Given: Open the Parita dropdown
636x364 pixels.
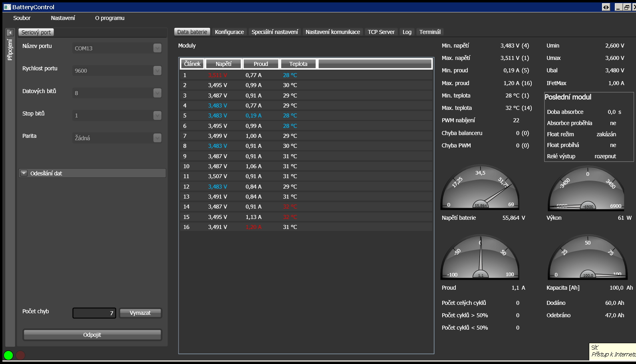Looking at the screenshot, I should pyautogui.click(x=157, y=138).
